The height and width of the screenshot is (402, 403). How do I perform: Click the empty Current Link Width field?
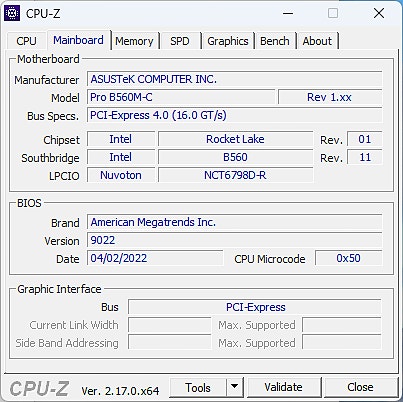(x=170, y=325)
